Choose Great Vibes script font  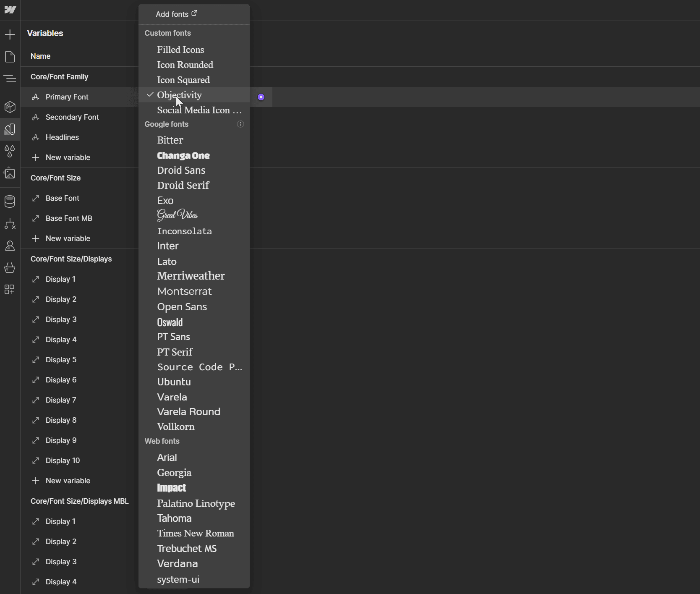click(x=194, y=216)
